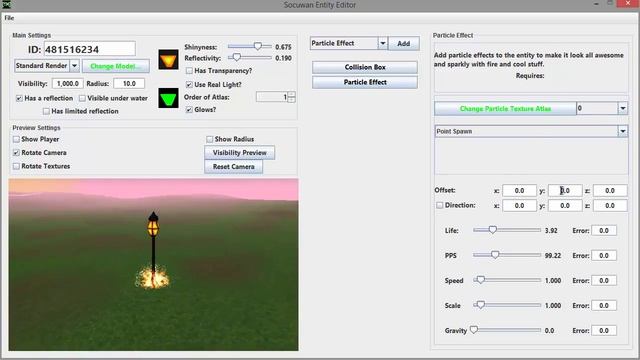This screenshot has width=640, height=360.
Task: Select the Collision Box component
Action: click(x=365, y=67)
